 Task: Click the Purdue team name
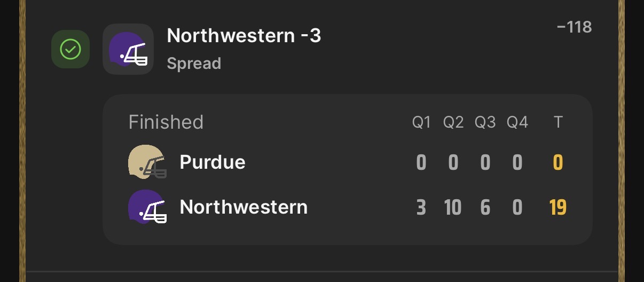click(213, 162)
